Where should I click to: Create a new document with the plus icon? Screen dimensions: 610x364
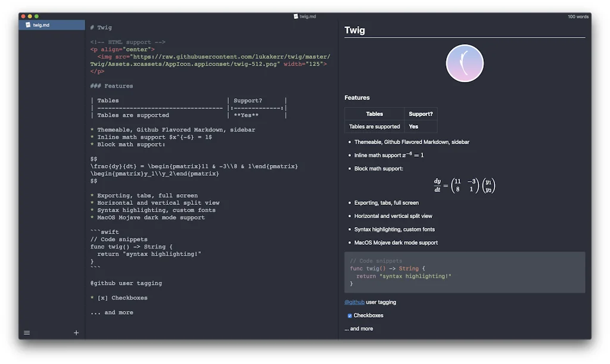(x=76, y=332)
